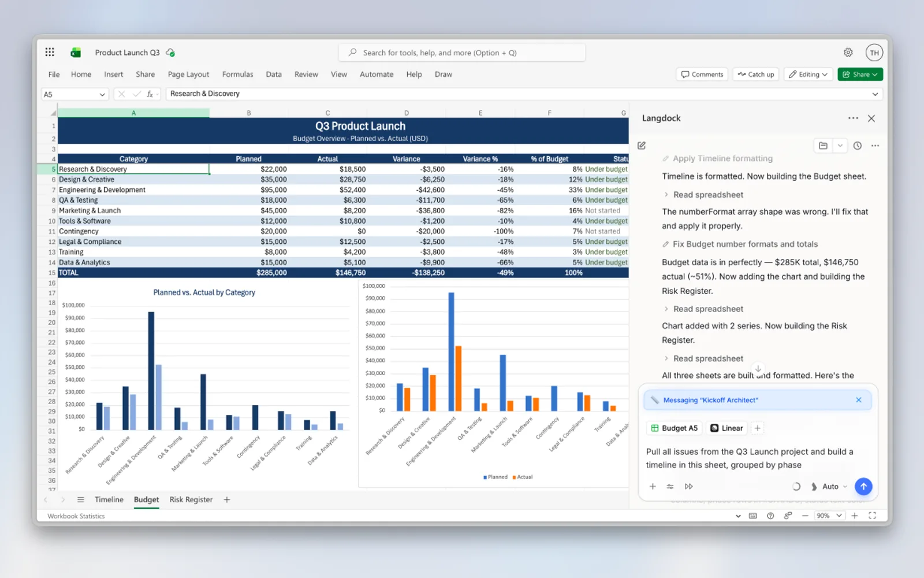
Task: Click the Budget A5 context chip
Action: point(674,428)
